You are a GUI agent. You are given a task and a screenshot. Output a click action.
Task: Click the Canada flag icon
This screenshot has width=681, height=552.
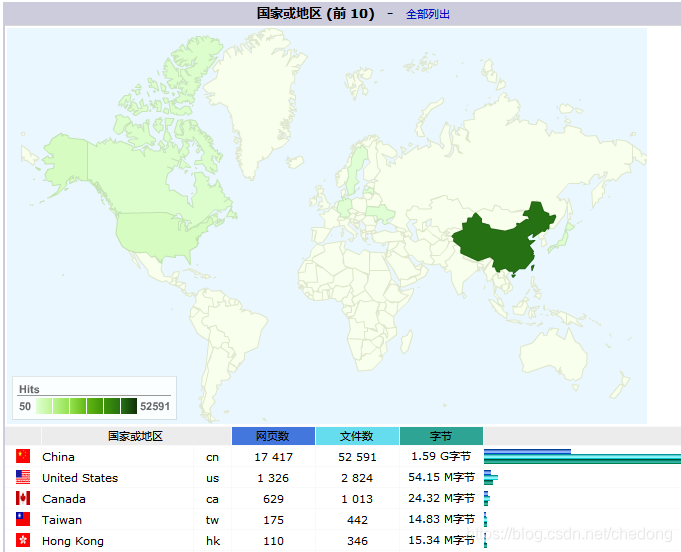pyautogui.click(x=23, y=498)
